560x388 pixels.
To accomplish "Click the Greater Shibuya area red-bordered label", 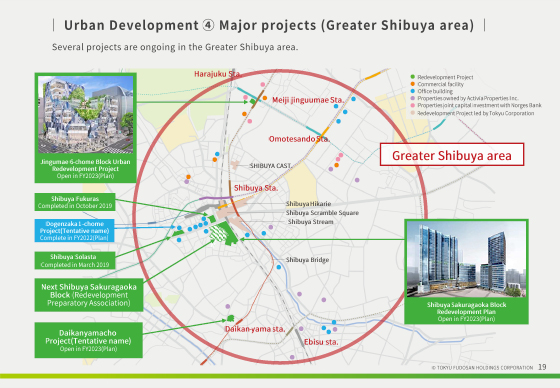I will (x=452, y=155).
